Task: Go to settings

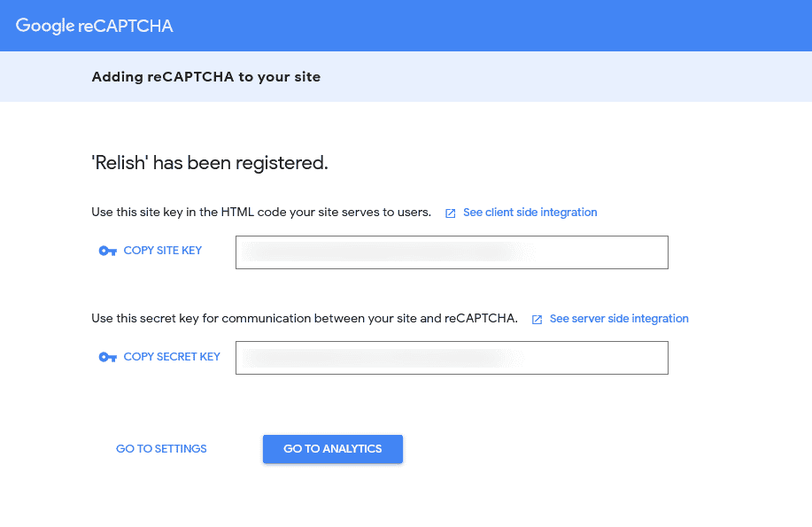Action: pos(161,449)
